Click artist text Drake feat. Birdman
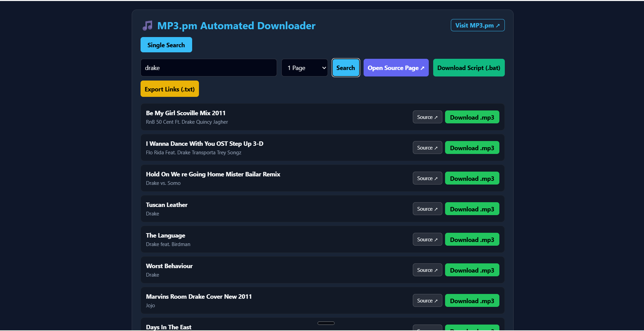Screen dimensions: 644x331 pos(168,244)
